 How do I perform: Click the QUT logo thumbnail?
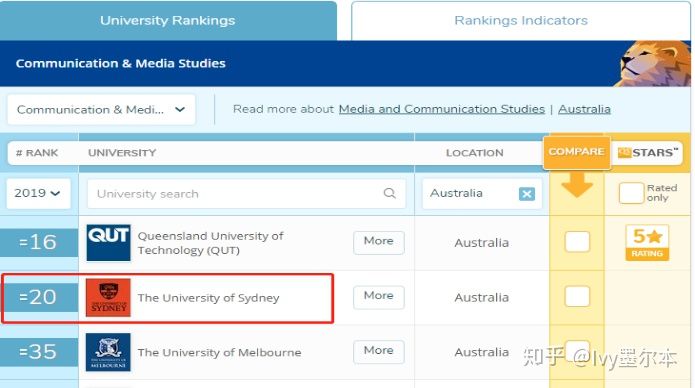(108, 243)
